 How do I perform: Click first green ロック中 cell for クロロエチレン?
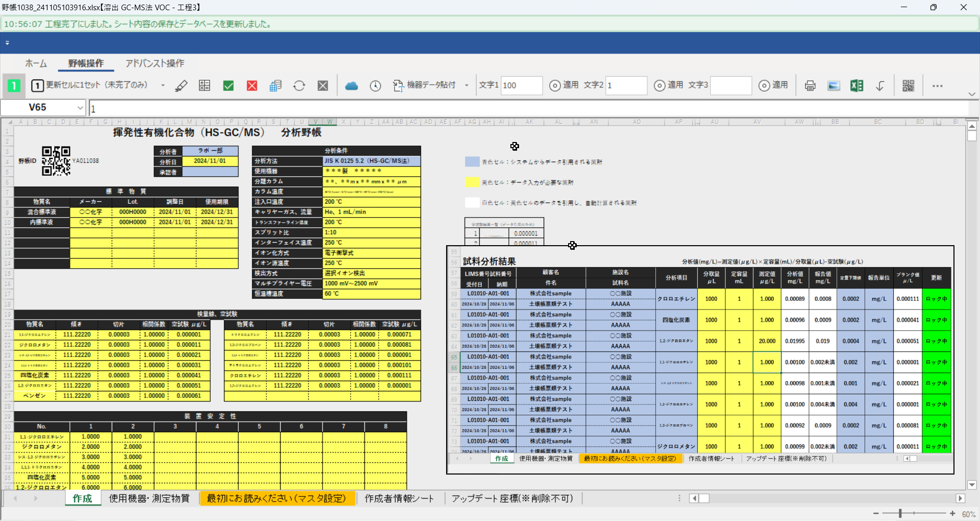coord(937,299)
